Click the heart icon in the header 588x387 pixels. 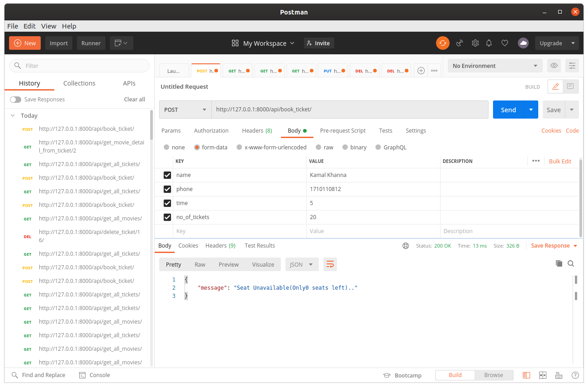(x=505, y=43)
